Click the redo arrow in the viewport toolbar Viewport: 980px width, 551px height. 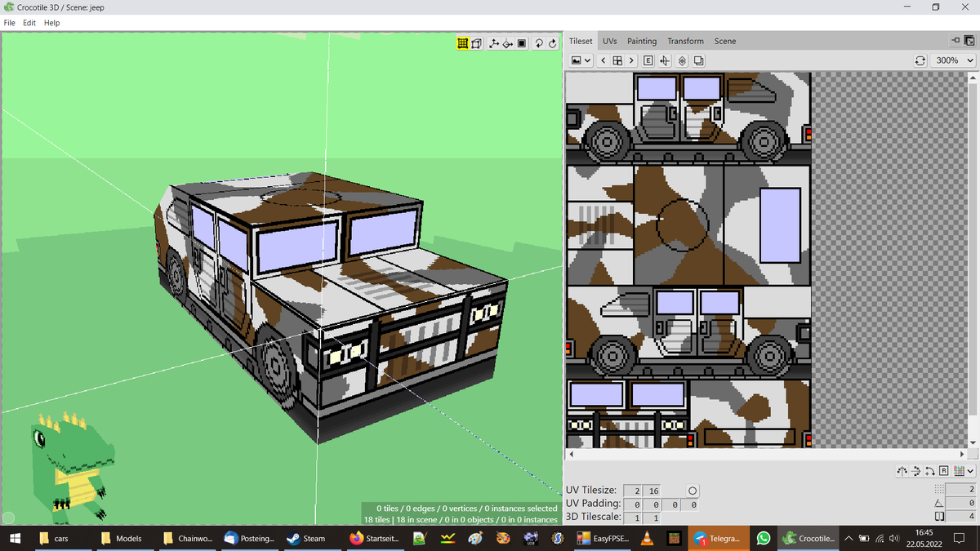click(553, 43)
